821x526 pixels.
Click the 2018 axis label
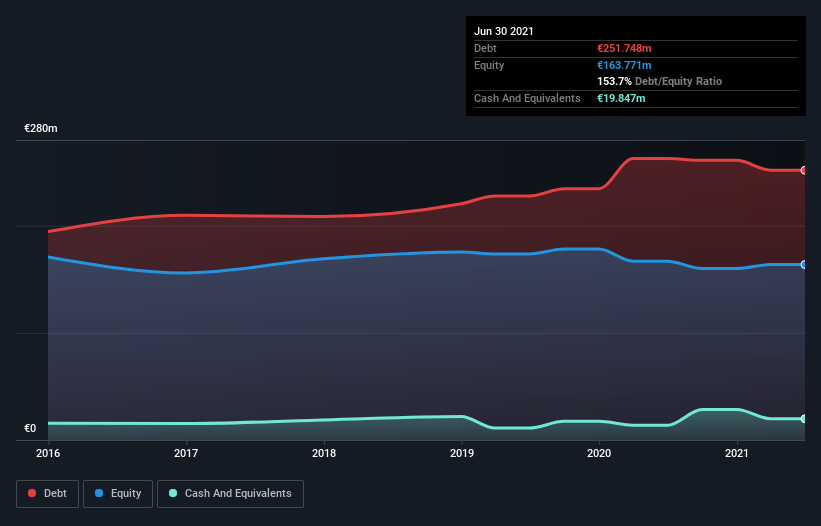[x=324, y=453]
